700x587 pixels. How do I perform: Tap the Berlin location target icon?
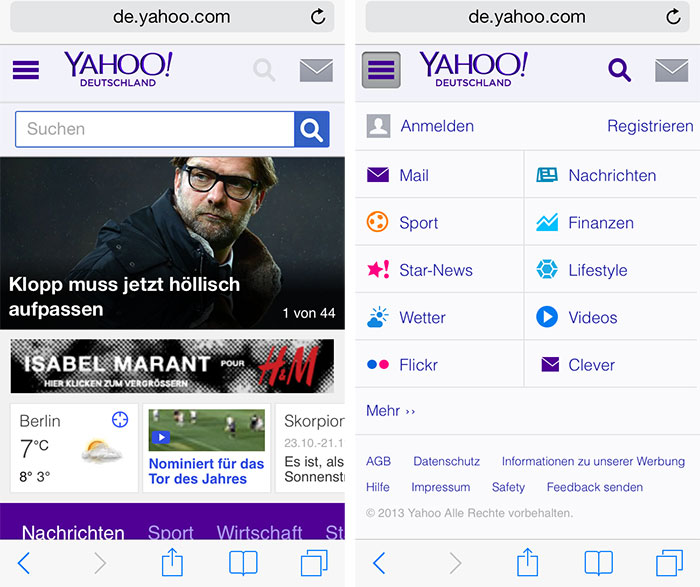tap(120, 420)
